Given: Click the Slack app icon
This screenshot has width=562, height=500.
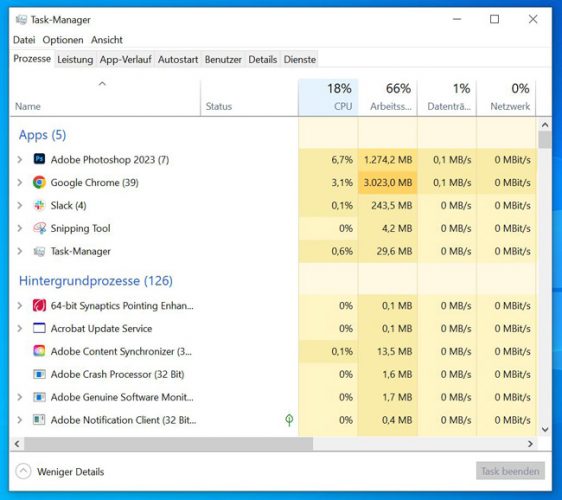Looking at the screenshot, I should click(x=39, y=205).
